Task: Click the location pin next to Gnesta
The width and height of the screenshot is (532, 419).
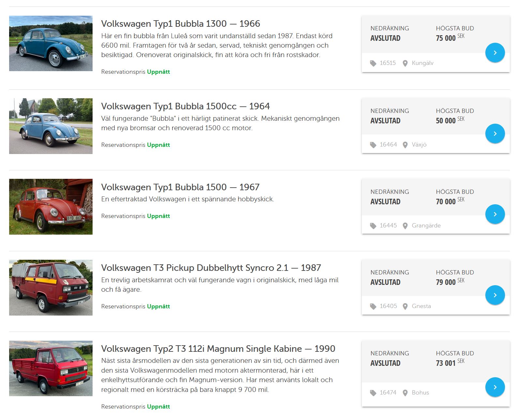Action: tap(405, 306)
